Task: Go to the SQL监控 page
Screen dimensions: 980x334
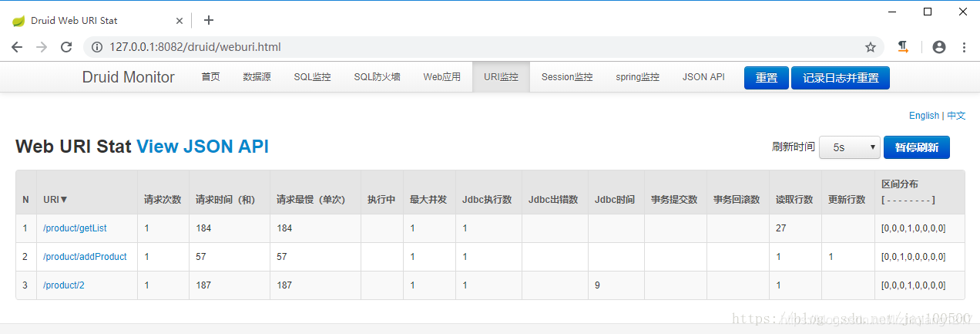Action: click(312, 77)
